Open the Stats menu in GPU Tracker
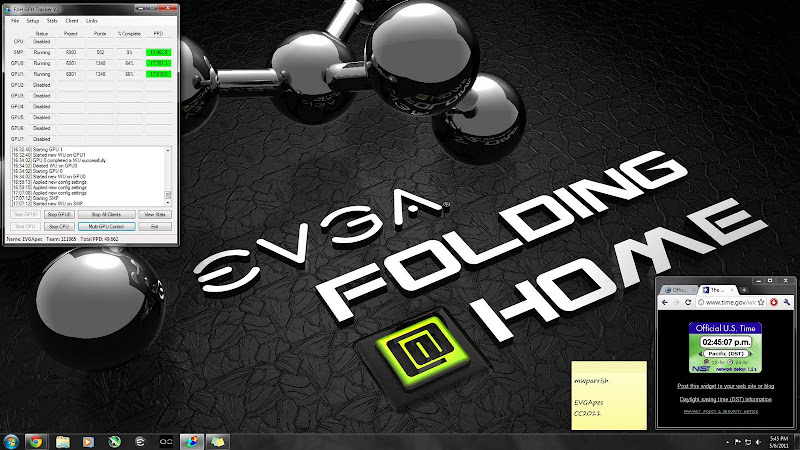Image resolution: width=800 pixels, height=450 pixels. coord(52,21)
